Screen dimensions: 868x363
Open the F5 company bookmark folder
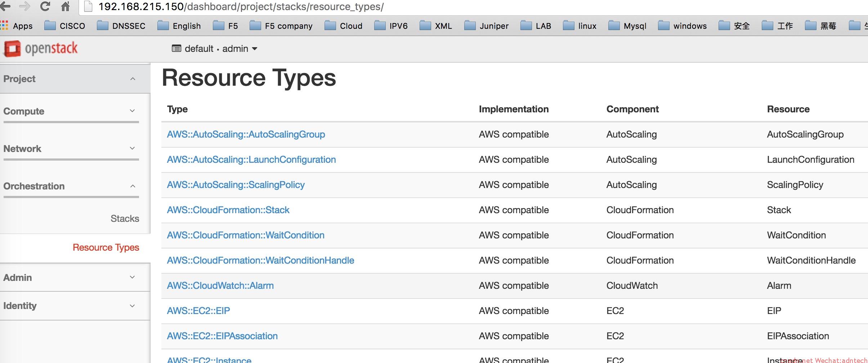[281, 26]
